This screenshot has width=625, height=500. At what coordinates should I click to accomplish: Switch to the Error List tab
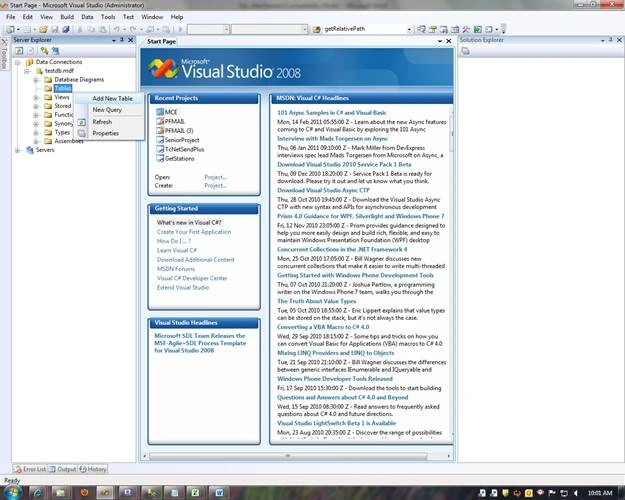tap(31, 469)
